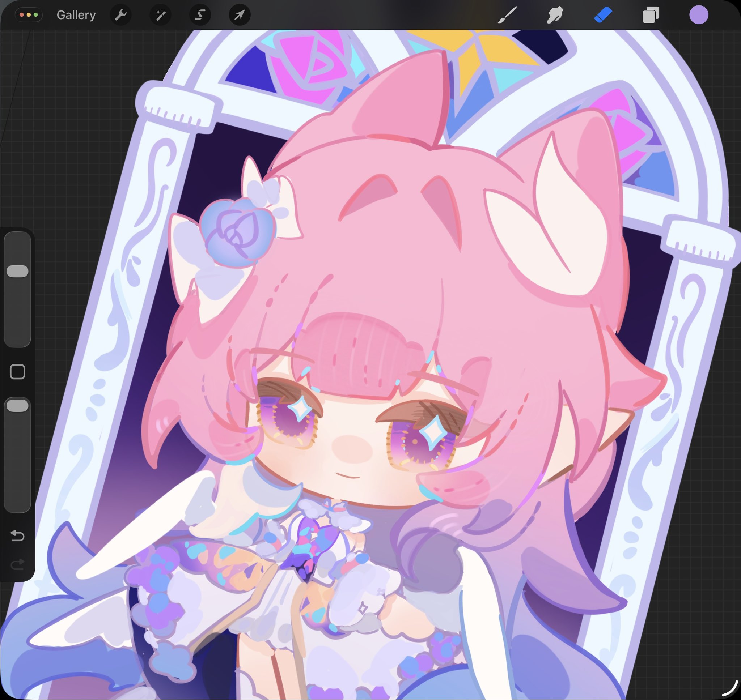Image resolution: width=741 pixels, height=700 pixels.
Task: Select the Smudge finger tool
Action: coord(555,15)
